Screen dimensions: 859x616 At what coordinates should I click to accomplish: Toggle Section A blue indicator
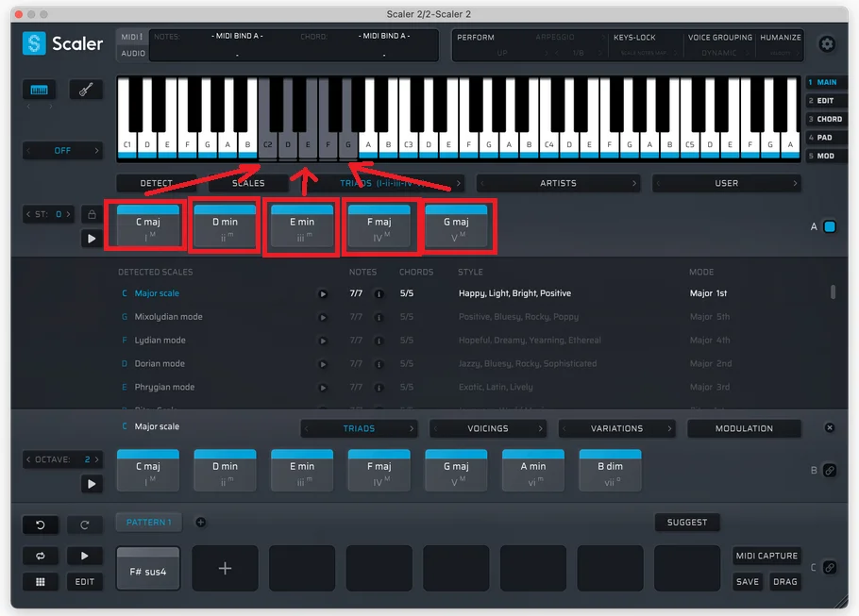(x=830, y=226)
